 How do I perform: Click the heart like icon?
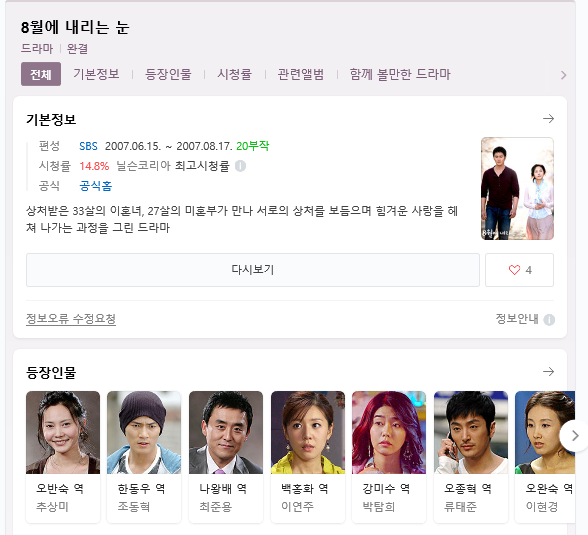(x=514, y=270)
